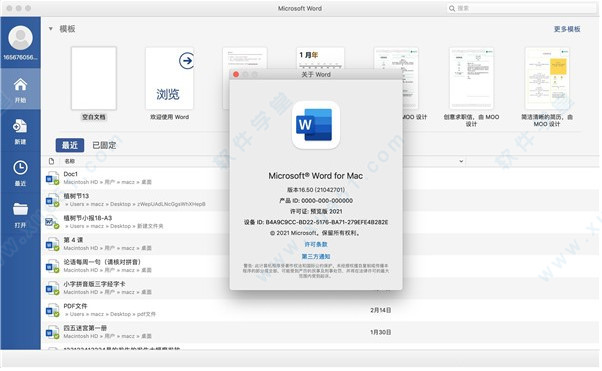This screenshot has height=371, width=602.
Task: Click the Word logo in About dialog
Action: click(x=316, y=125)
